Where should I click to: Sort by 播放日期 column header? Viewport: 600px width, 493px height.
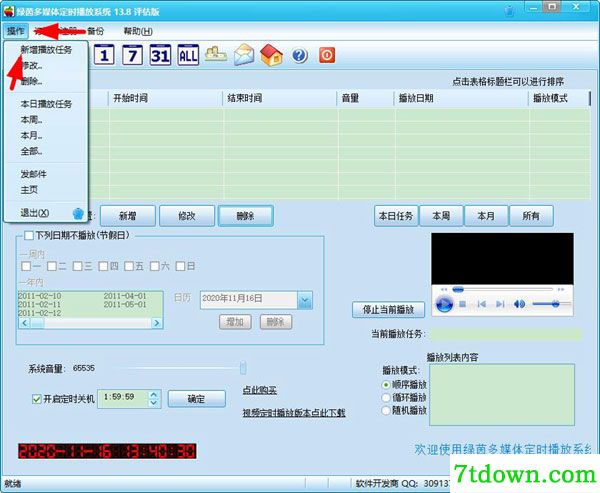pos(461,98)
